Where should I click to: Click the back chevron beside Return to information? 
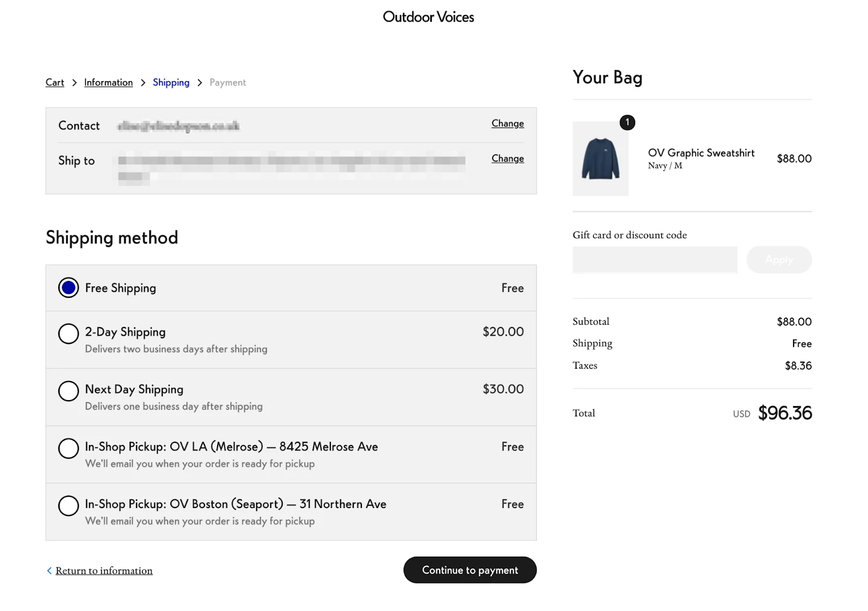(x=49, y=570)
